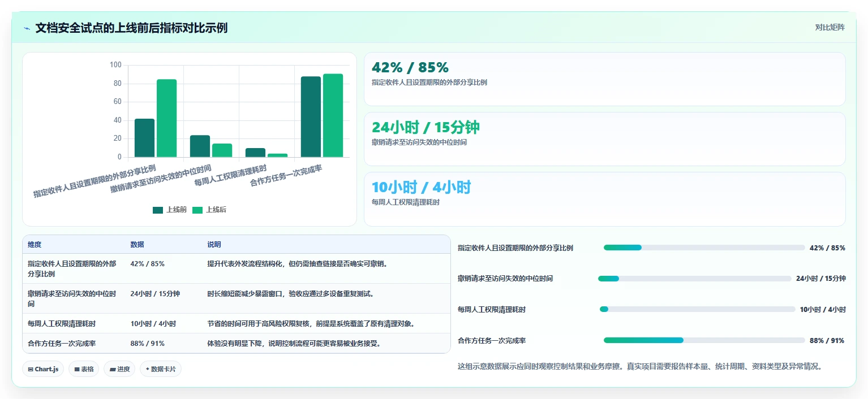The width and height of the screenshot is (868, 399).
Task: Click the 表格 tag chip
Action: pos(84,369)
